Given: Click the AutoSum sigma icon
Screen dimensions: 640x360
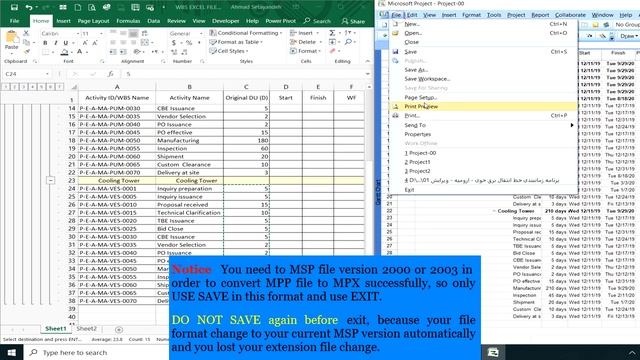Looking at the screenshot, I should [x=332, y=33].
